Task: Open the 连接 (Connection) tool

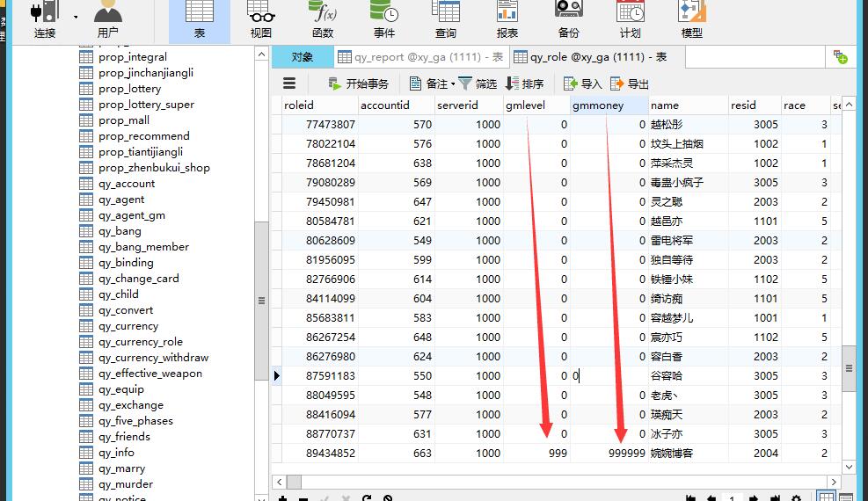Action: click(45, 20)
